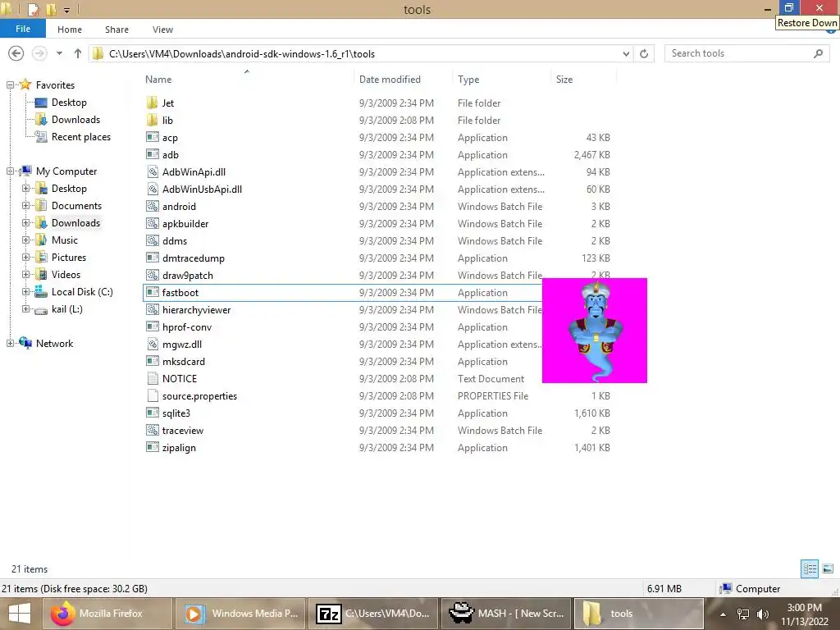Open the kail (L:) drive
Viewport: 840px width, 630px height.
67,309
